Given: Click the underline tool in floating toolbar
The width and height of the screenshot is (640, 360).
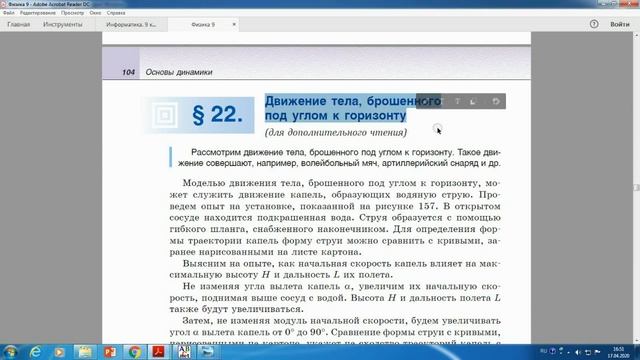Looking at the screenshot, I should tap(473, 101).
